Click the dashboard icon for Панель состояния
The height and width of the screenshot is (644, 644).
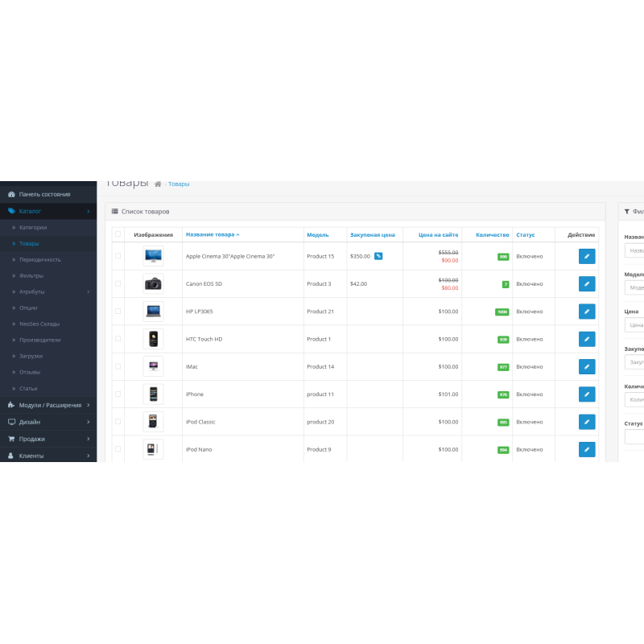pos(11,194)
